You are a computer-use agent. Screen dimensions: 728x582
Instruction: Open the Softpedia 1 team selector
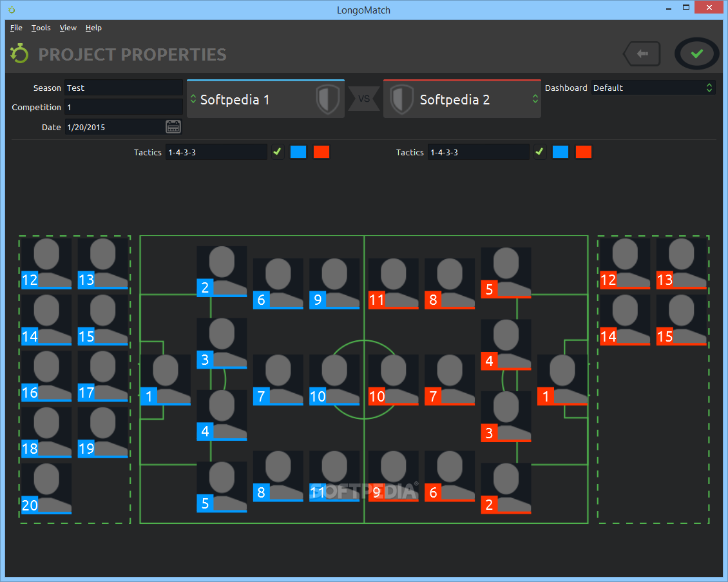pos(265,99)
